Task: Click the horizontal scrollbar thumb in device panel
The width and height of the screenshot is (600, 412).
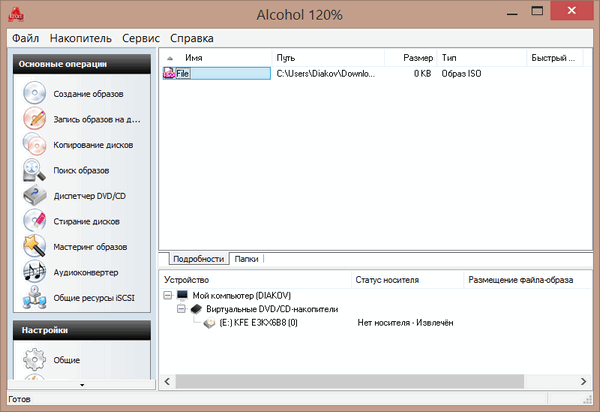Action: pyautogui.click(x=350, y=381)
